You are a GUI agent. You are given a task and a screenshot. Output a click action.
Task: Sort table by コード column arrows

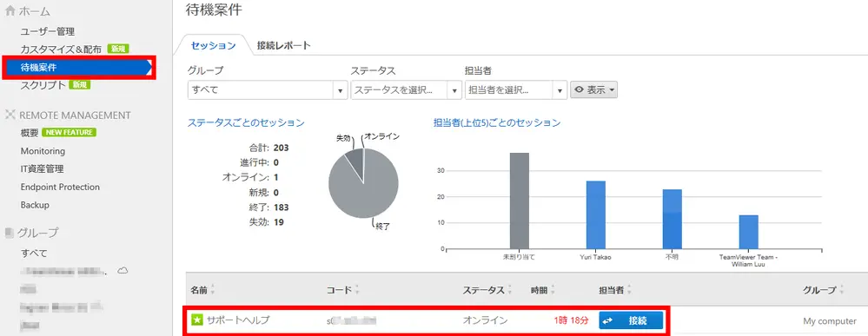357,290
